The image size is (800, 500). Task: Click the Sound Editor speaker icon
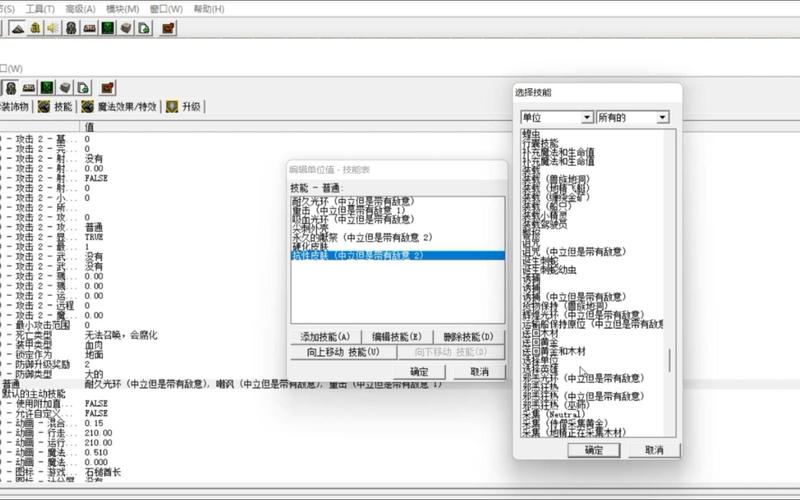pos(53,28)
